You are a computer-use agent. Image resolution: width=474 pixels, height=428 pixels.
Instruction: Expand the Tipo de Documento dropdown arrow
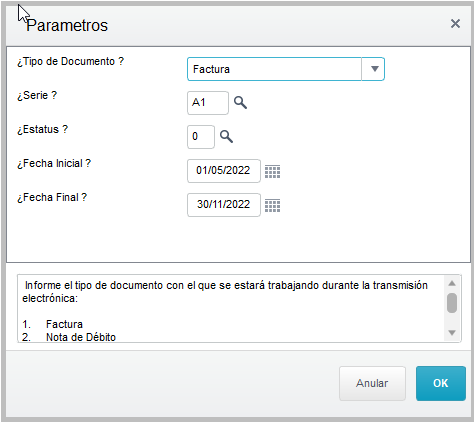coord(374,69)
